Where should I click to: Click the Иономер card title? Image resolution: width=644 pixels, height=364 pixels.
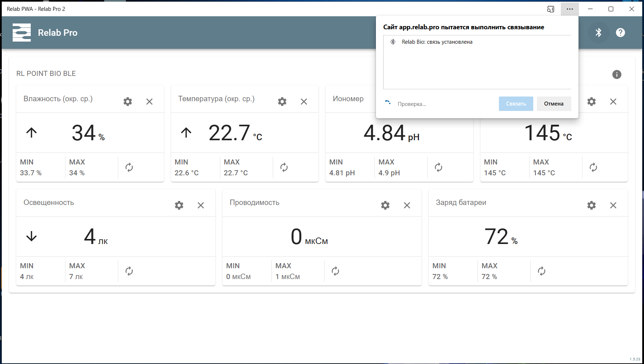click(348, 99)
